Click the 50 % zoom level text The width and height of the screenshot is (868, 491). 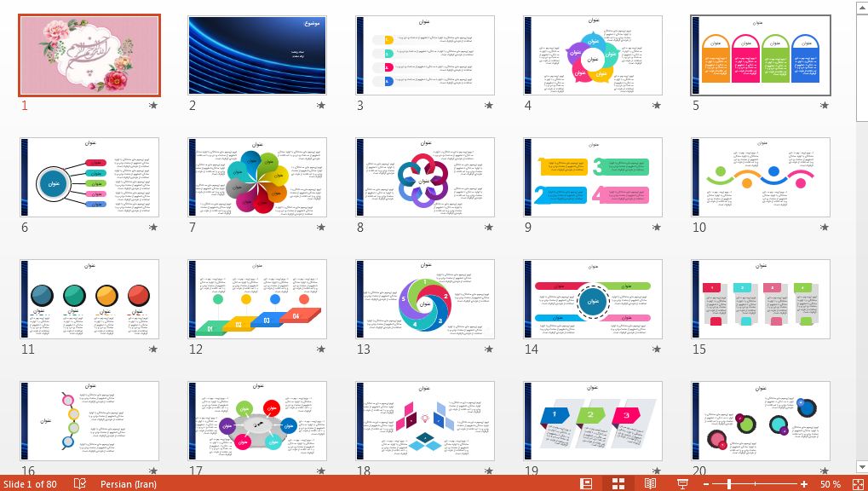[831, 484]
